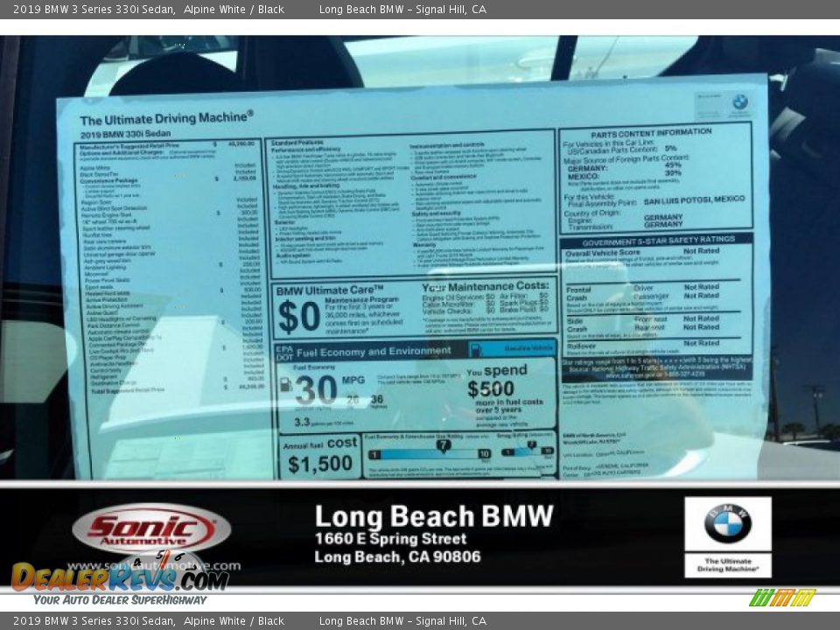The image size is (840, 630).
Task: Click the 'BMW Ultimate Care' heading
Action: coord(330,290)
